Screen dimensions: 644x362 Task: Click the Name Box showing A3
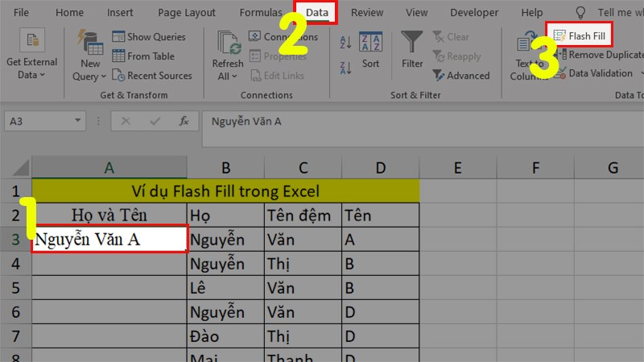tap(48, 121)
